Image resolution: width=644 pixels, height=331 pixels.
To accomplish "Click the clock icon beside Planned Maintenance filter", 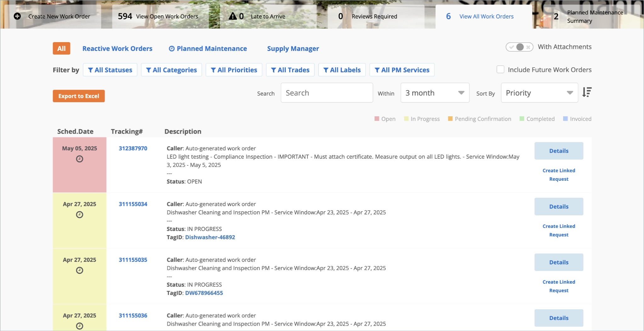I will [172, 48].
